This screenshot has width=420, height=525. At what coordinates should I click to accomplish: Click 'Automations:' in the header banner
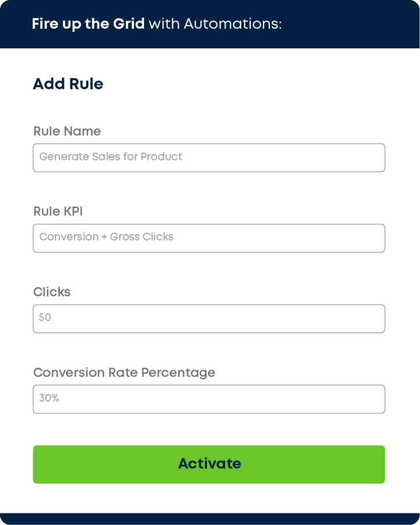[233, 24]
